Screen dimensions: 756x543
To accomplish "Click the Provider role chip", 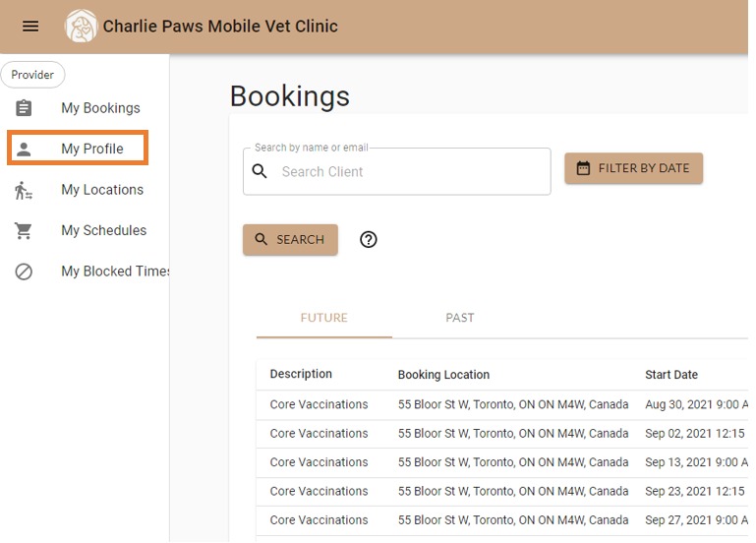I will (32, 75).
